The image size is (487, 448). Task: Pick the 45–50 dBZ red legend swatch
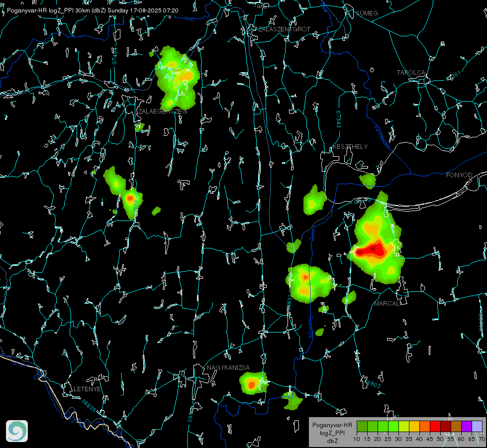point(435,426)
